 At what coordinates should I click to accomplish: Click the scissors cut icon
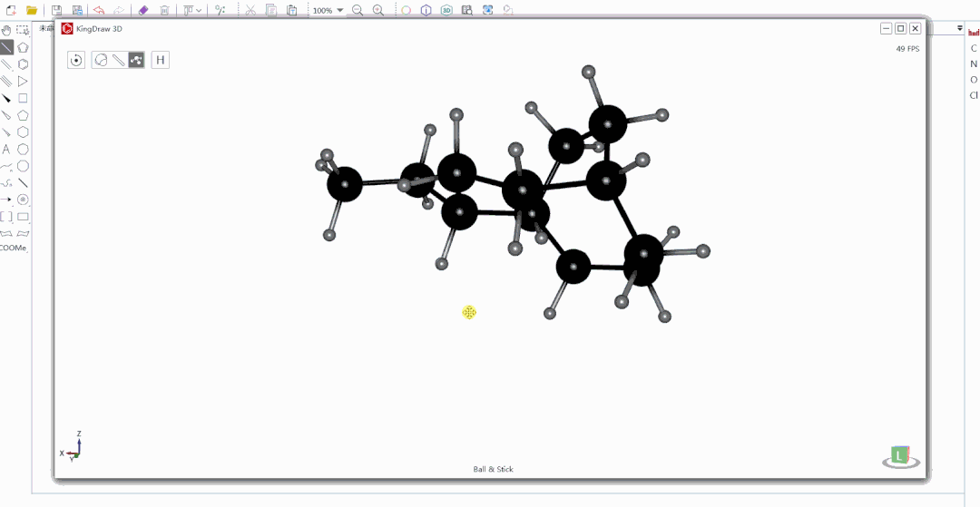tap(250, 11)
